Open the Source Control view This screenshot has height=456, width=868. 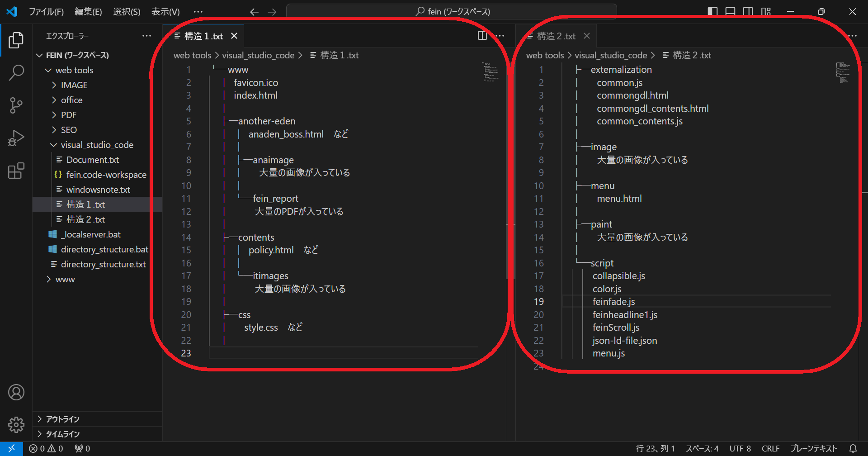click(x=16, y=105)
